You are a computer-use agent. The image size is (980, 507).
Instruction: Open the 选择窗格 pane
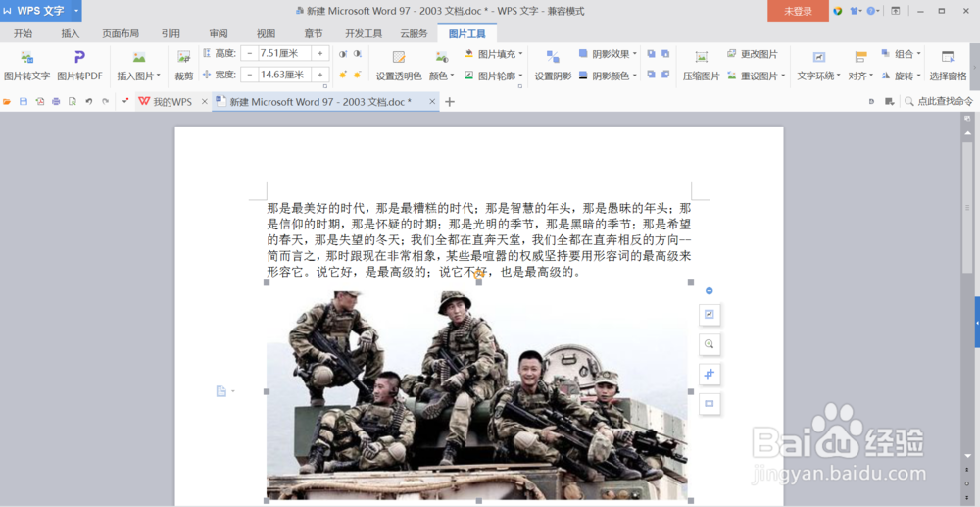[x=948, y=66]
